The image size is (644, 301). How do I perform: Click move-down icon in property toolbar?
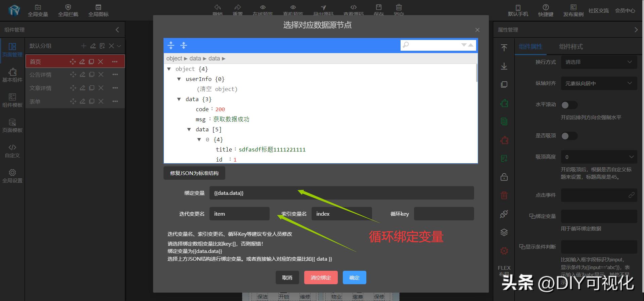tap(504, 66)
